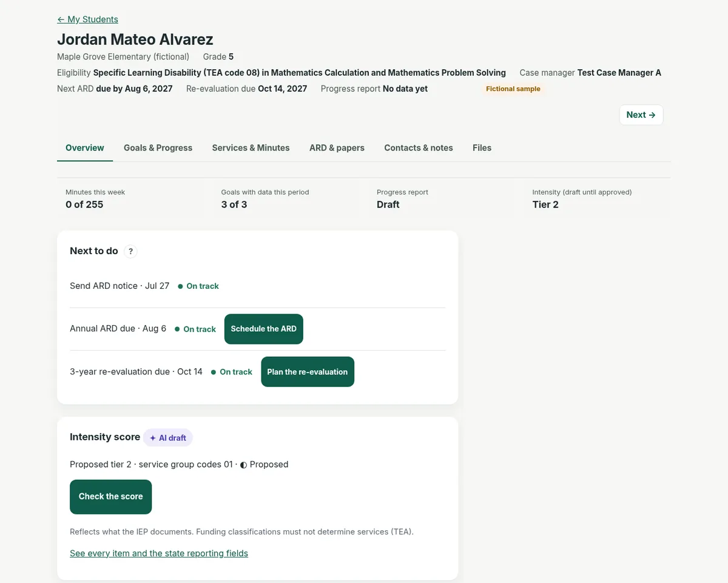Click the Schedule the ARD button
Viewport: 728px width, 583px height.
pos(264,329)
